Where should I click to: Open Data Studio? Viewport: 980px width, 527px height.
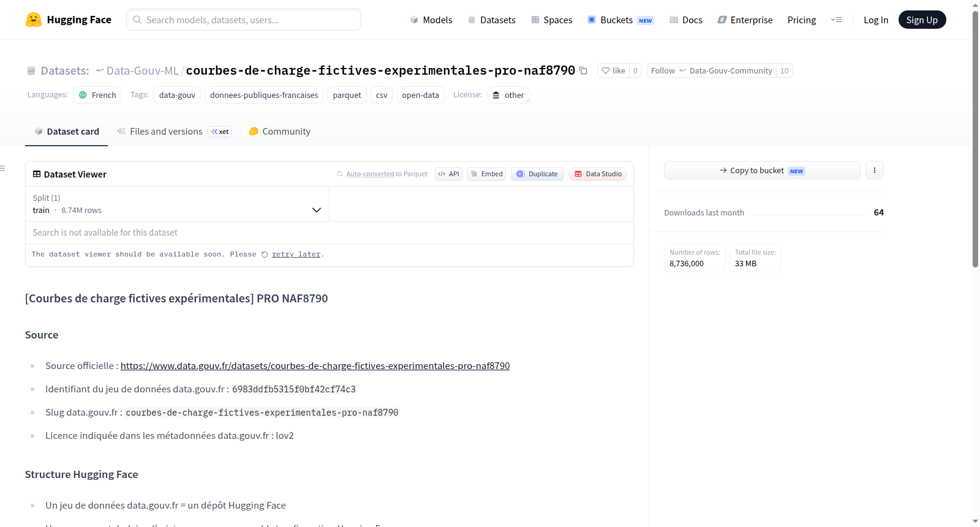pyautogui.click(x=598, y=174)
